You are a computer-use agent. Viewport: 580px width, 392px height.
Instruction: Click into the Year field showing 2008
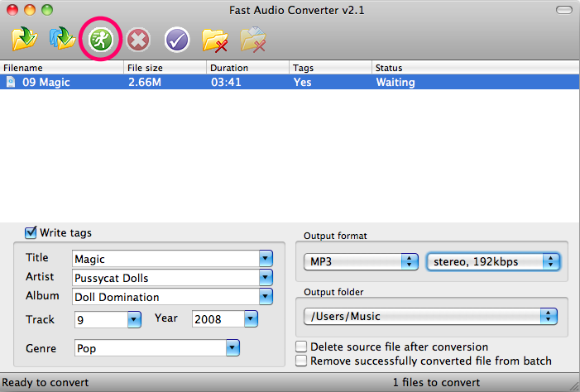pos(218,319)
